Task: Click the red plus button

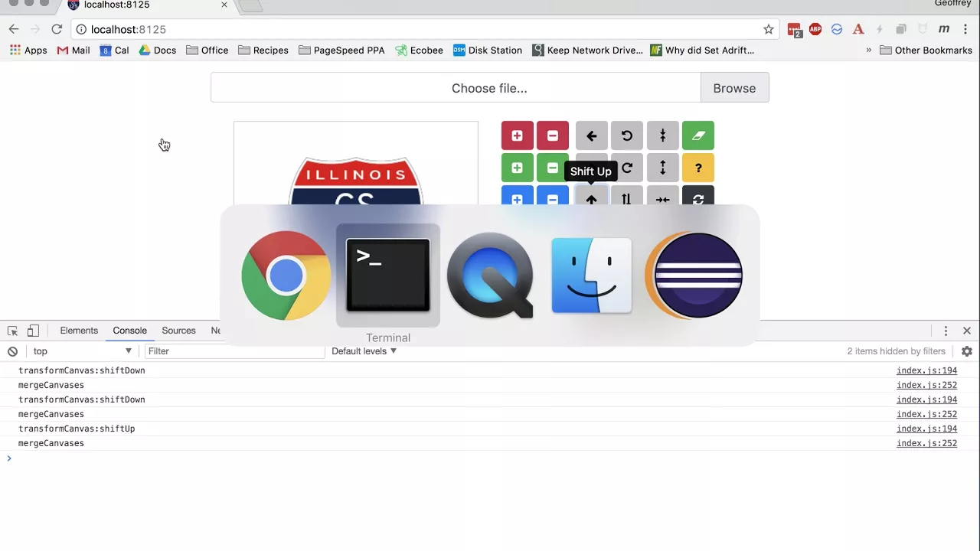Action: [x=517, y=135]
